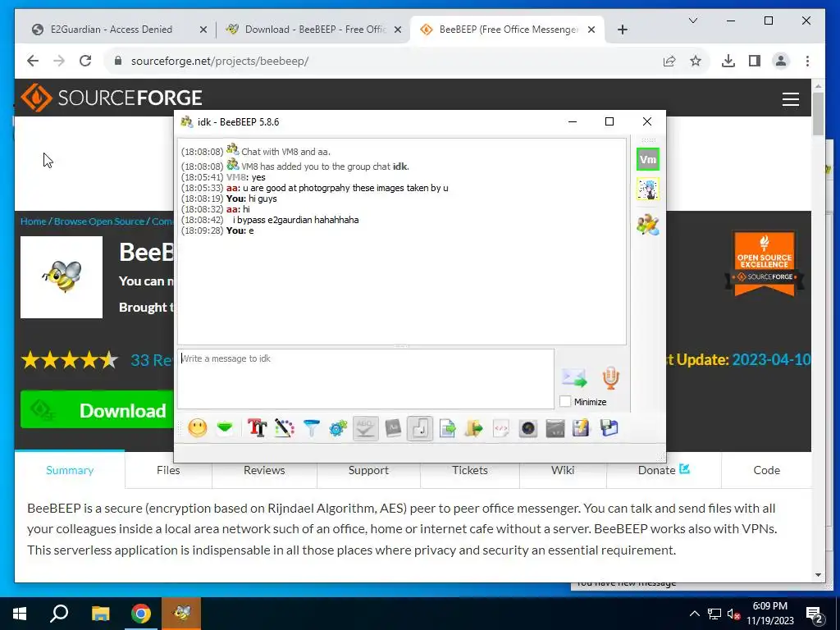Open Windows taskbar search

tap(59, 614)
